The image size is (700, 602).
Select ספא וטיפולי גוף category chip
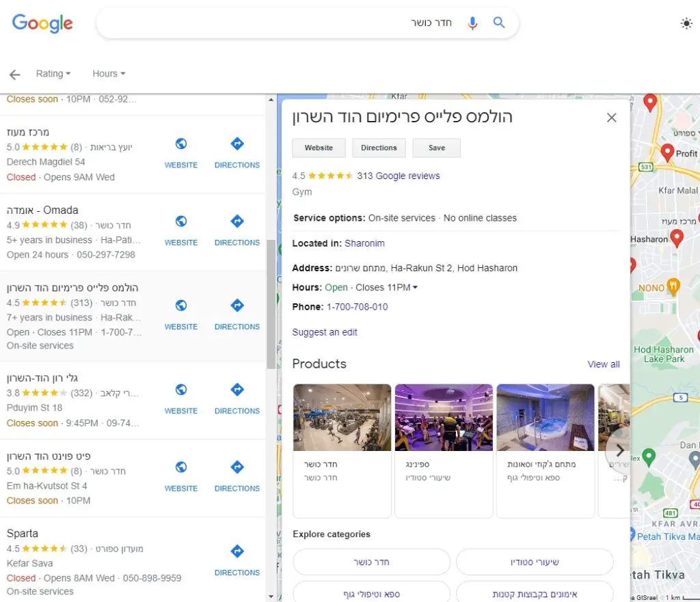click(x=371, y=594)
